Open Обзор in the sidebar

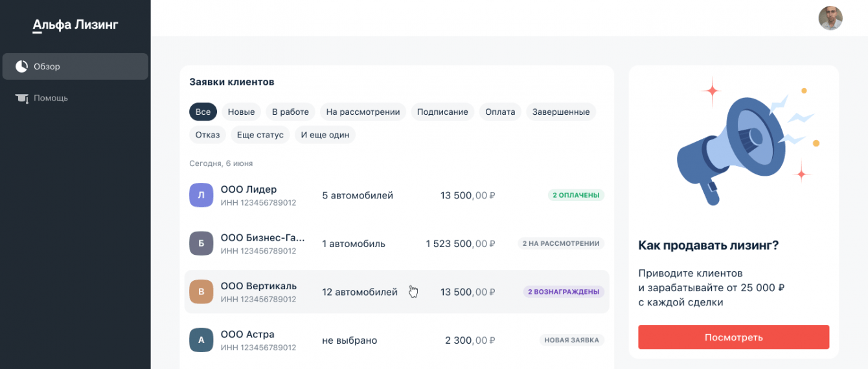click(75, 66)
